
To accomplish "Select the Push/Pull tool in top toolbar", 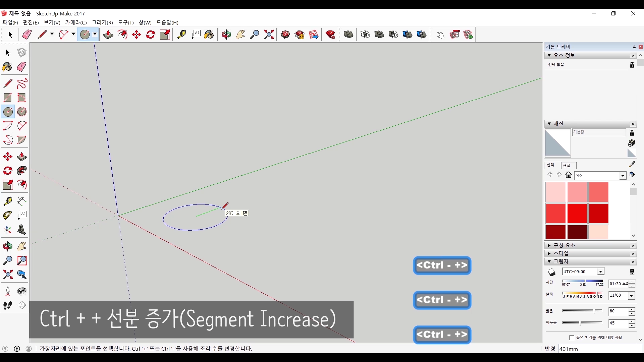I will coord(108,35).
